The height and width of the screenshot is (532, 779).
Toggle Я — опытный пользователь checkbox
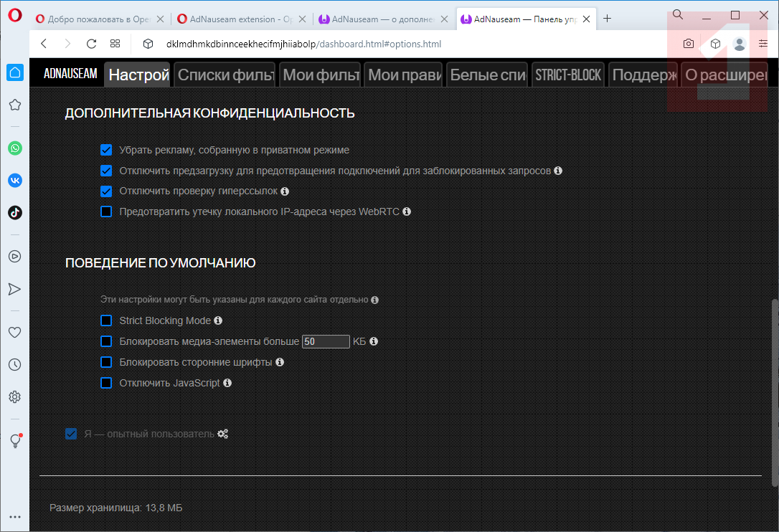tap(71, 434)
